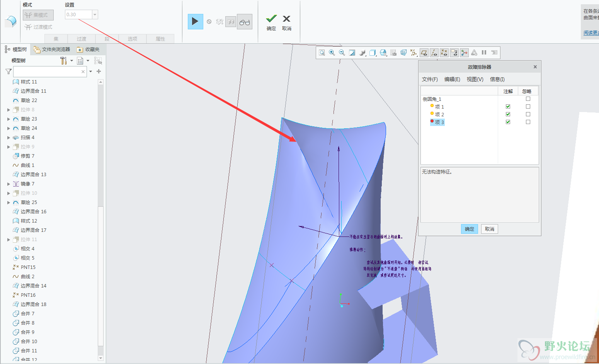Viewport: 599px width, 364px height.
Task: Open the View Manager icon
Action: 393,53
